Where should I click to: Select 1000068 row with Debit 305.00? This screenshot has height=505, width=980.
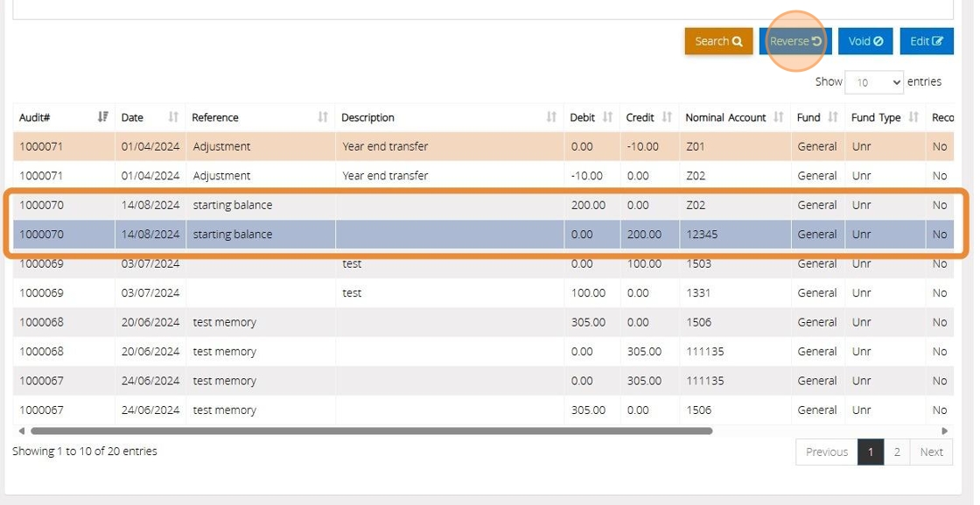pyautogui.click(x=483, y=322)
